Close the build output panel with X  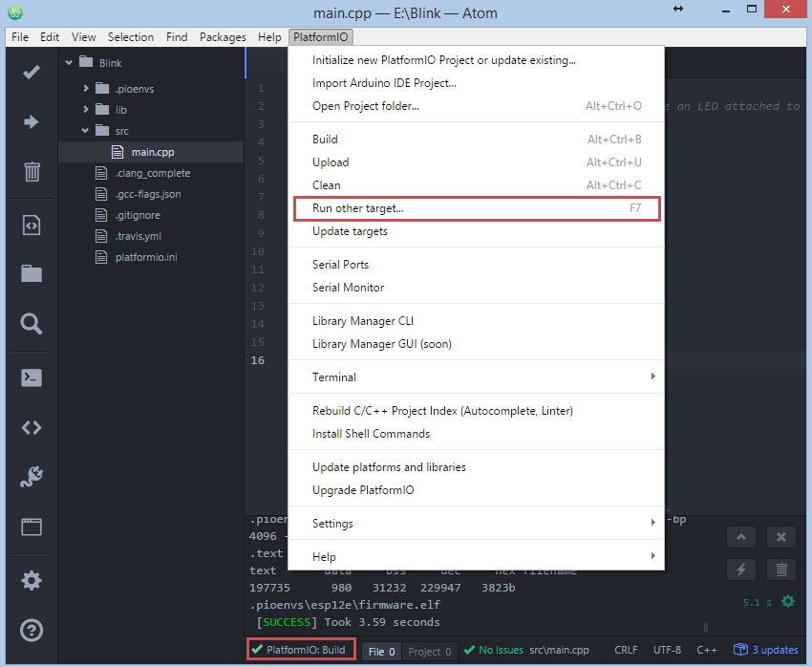pos(781,537)
